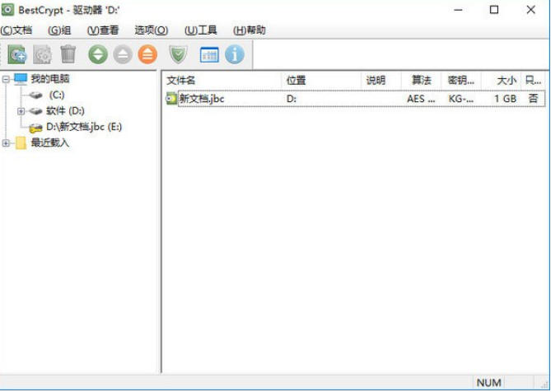Open the (G)组 menu
Viewport: 551px width, 392px height.
click(x=59, y=30)
